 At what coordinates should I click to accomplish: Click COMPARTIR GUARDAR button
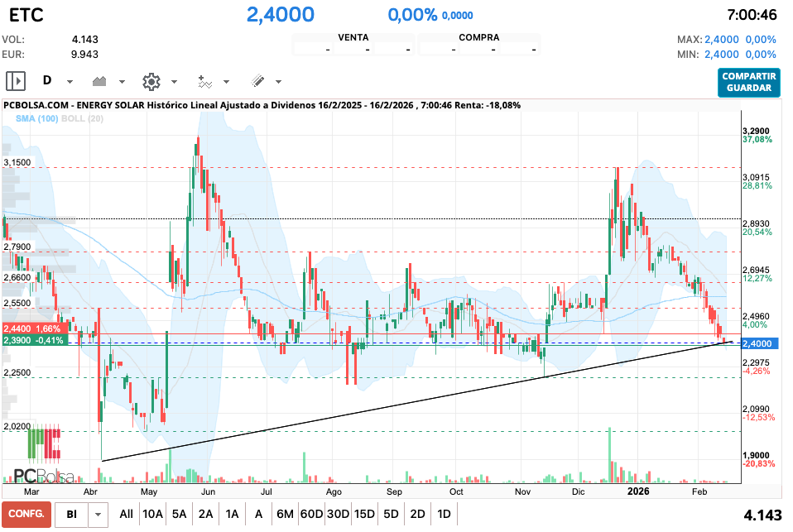point(749,82)
